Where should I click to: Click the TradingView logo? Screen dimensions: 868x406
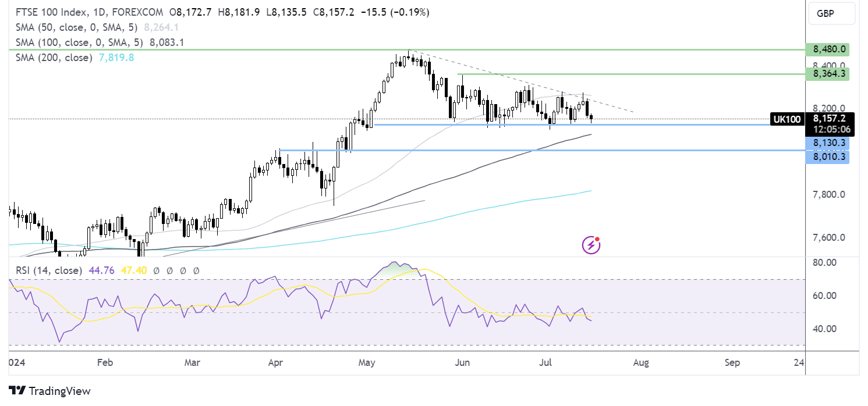click(x=49, y=391)
